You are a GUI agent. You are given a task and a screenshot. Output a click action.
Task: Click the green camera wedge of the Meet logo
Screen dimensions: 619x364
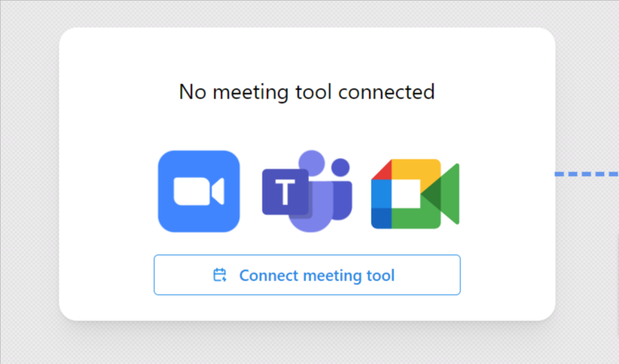(443, 193)
